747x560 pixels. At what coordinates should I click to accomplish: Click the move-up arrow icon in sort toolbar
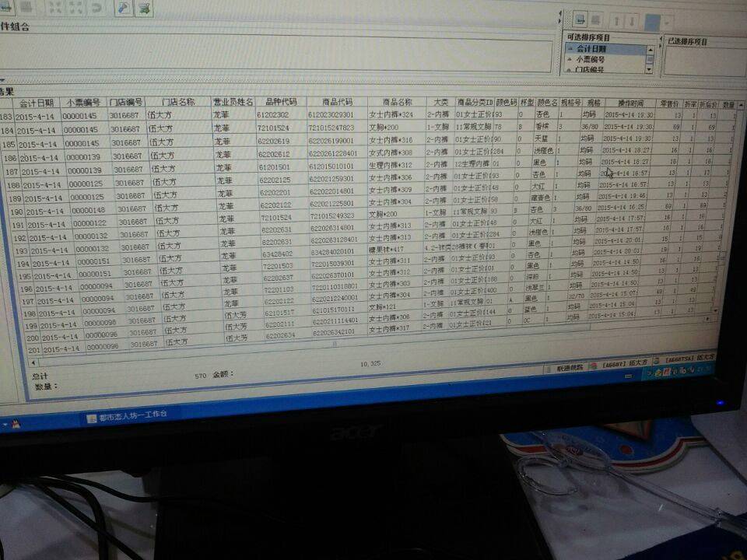[617, 21]
